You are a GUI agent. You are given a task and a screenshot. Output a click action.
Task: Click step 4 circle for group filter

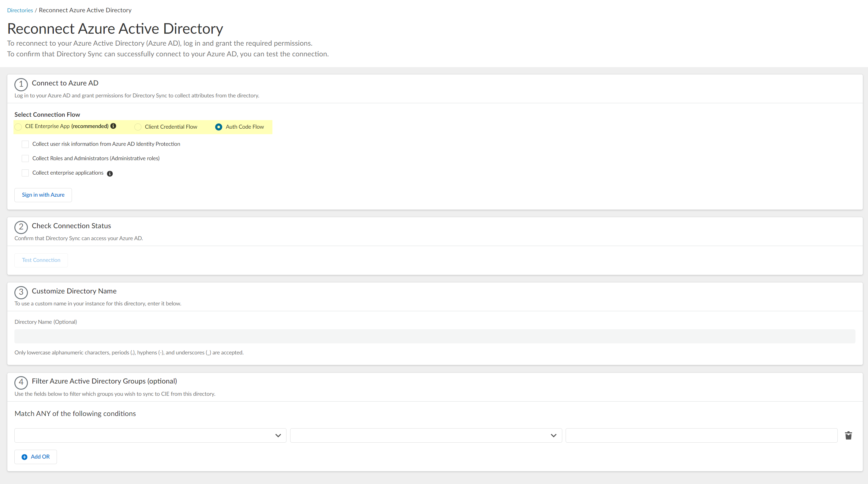point(21,383)
